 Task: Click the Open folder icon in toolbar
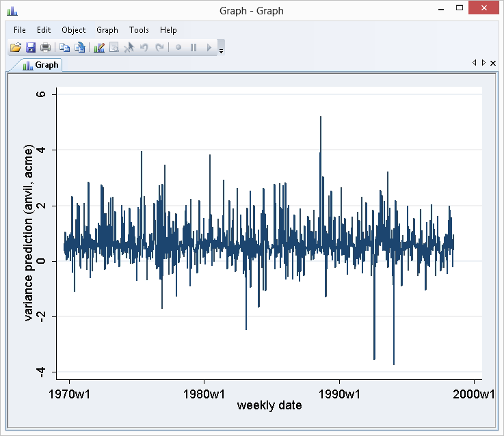coord(16,48)
